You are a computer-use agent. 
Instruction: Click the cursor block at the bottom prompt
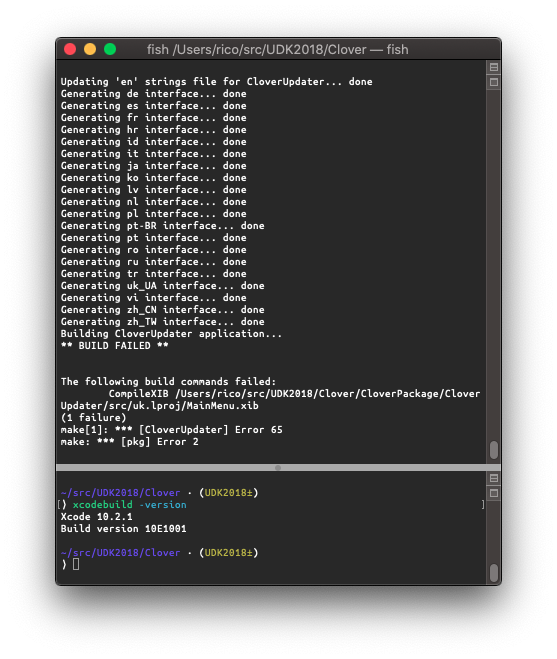coord(76,564)
